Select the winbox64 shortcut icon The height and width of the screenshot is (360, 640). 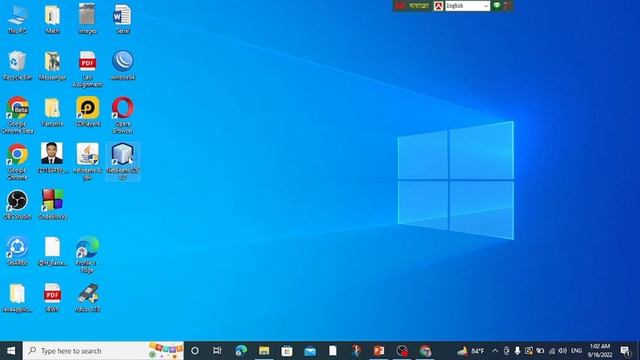tap(122, 65)
